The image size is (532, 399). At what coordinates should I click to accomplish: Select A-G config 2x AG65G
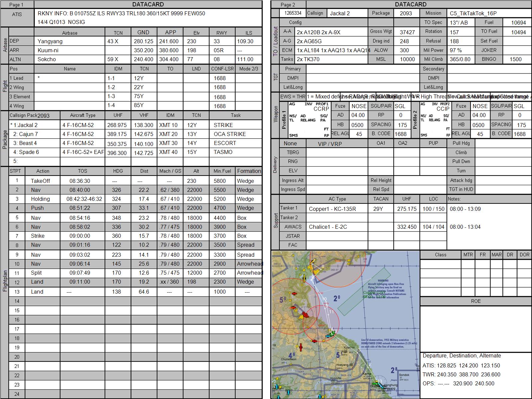pos(309,41)
